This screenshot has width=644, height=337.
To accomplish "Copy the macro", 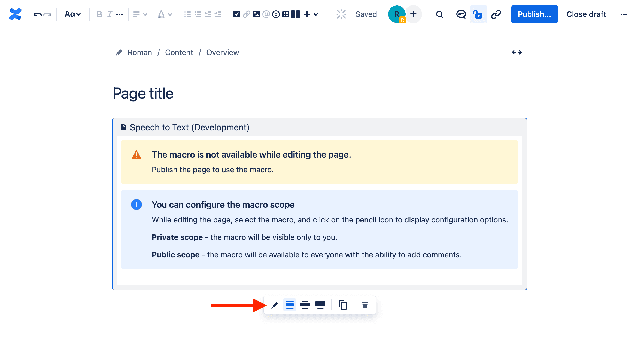I will 343,305.
